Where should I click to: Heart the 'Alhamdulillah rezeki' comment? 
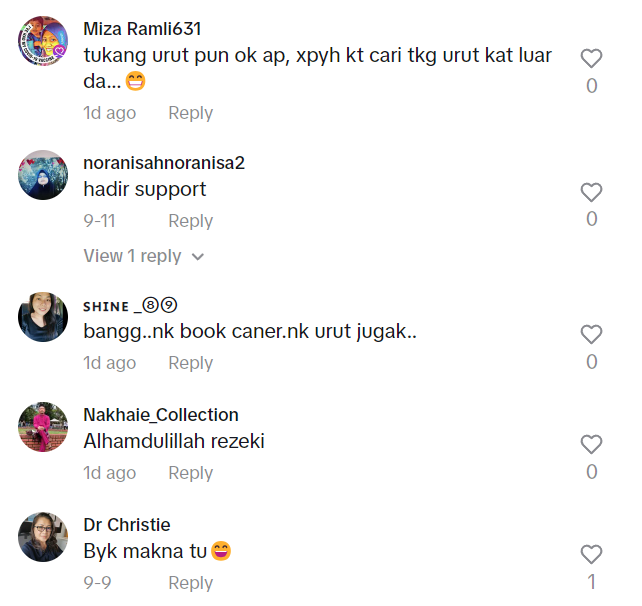click(x=591, y=445)
